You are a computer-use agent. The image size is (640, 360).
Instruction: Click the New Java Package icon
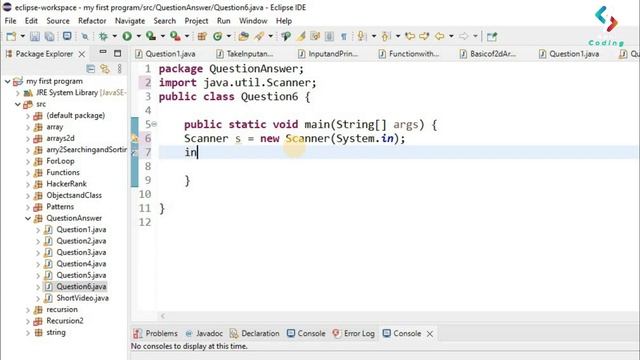click(202, 36)
